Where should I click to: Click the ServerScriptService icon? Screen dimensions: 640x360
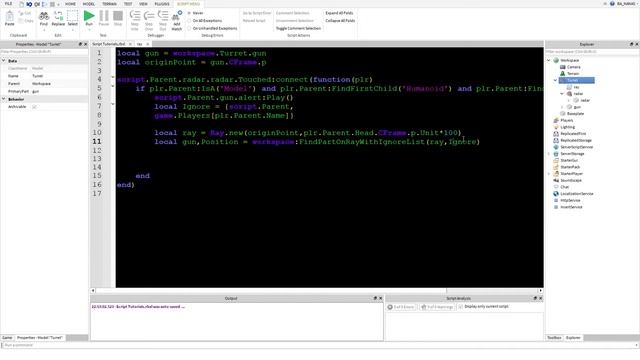pyautogui.click(x=556, y=147)
